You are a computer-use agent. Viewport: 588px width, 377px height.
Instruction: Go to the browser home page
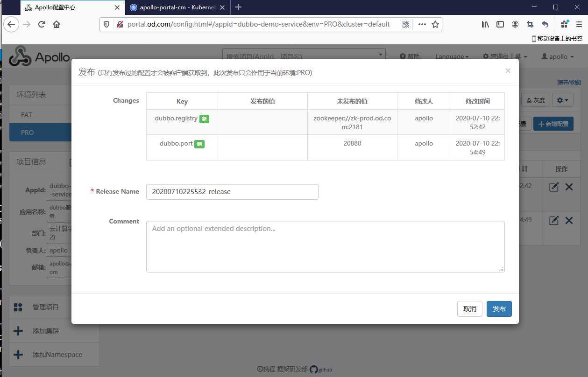pos(57,24)
